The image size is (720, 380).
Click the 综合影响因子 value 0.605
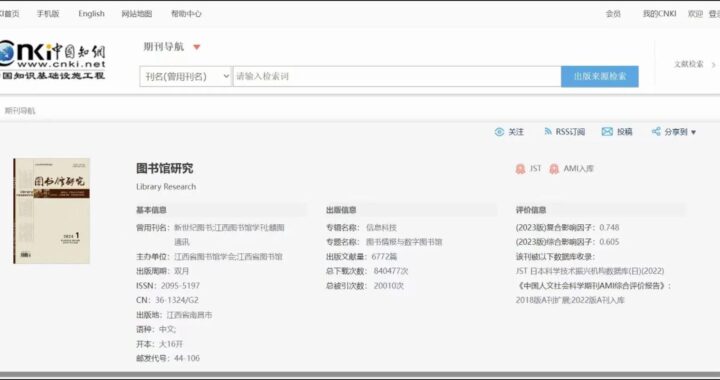click(x=609, y=242)
